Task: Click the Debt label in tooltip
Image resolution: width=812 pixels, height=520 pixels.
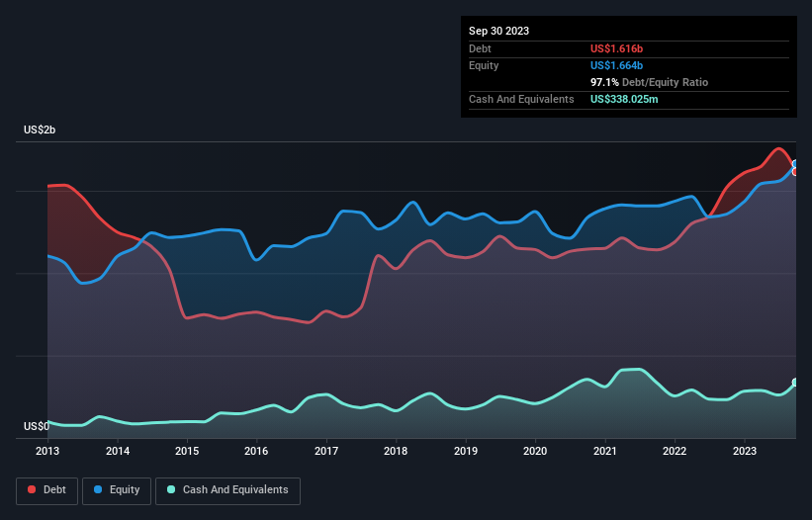Action: [480, 48]
